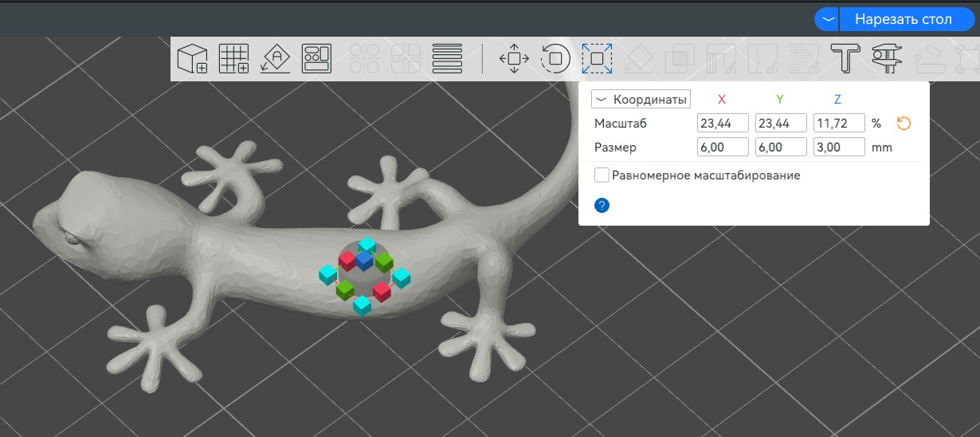980x437 pixels.
Task: Click the Add object cube icon
Action: (x=192, y=58)
